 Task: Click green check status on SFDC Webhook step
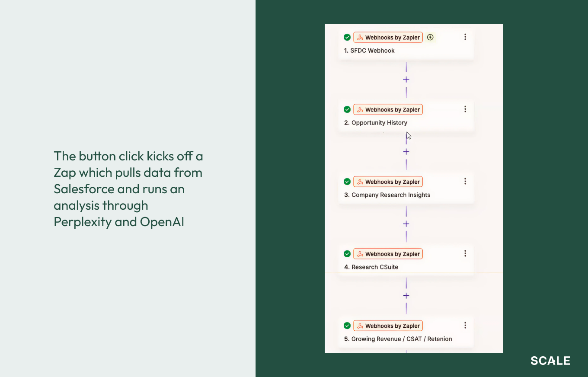tap(347, 37)
